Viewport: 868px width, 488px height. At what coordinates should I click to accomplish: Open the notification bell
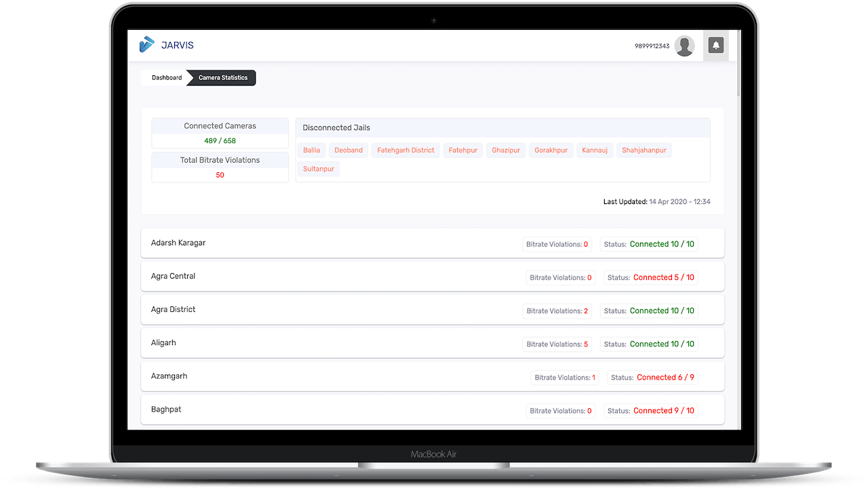pyautogui.click(x=715, y=45)
